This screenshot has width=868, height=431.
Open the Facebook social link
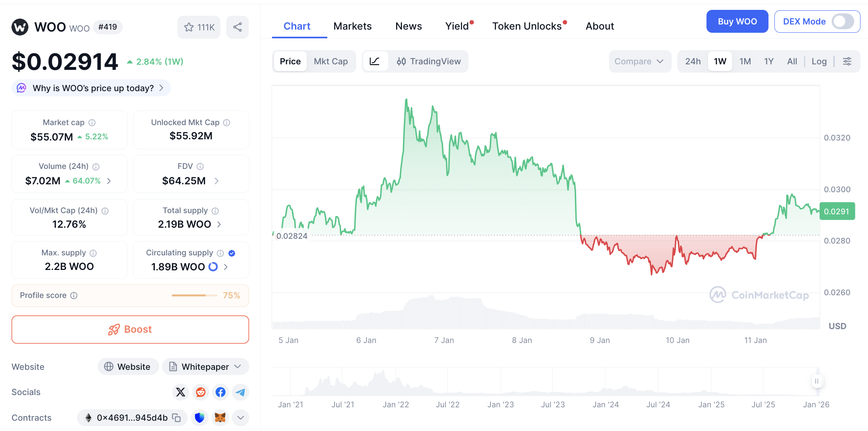pos(220,392)
